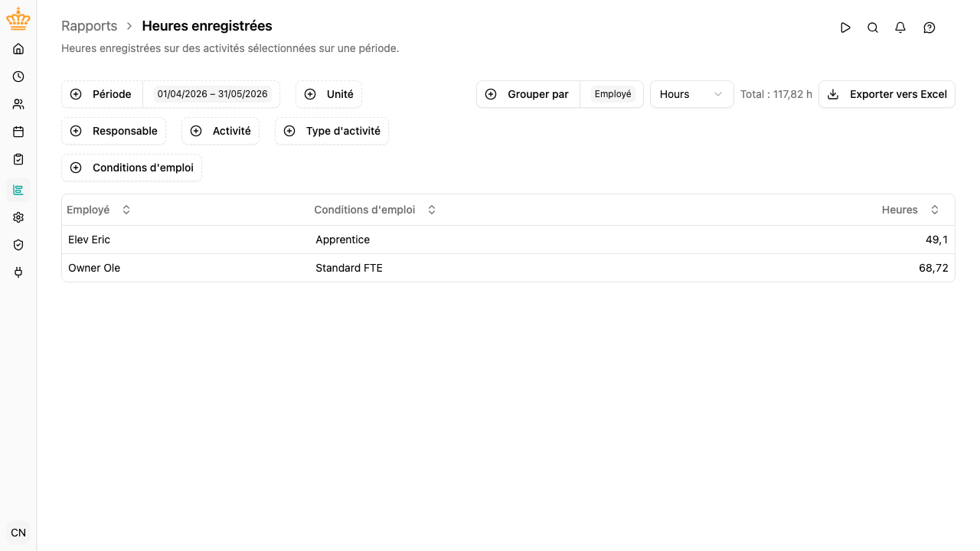Viewport: 980px width, 551px height.
Task: Click the Heures column header
Action: pos(900,210)
